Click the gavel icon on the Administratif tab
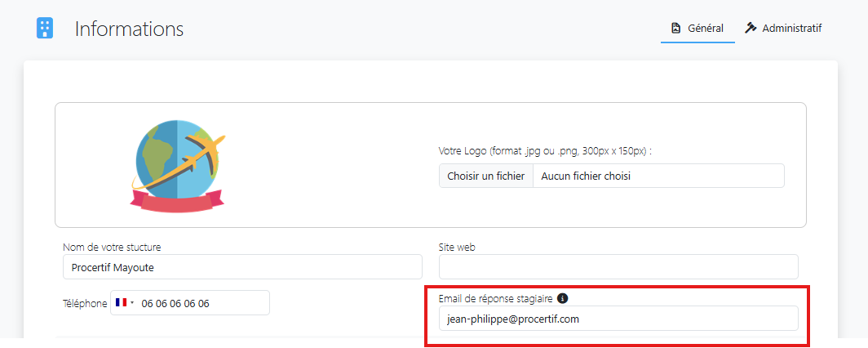 point(751,28)
